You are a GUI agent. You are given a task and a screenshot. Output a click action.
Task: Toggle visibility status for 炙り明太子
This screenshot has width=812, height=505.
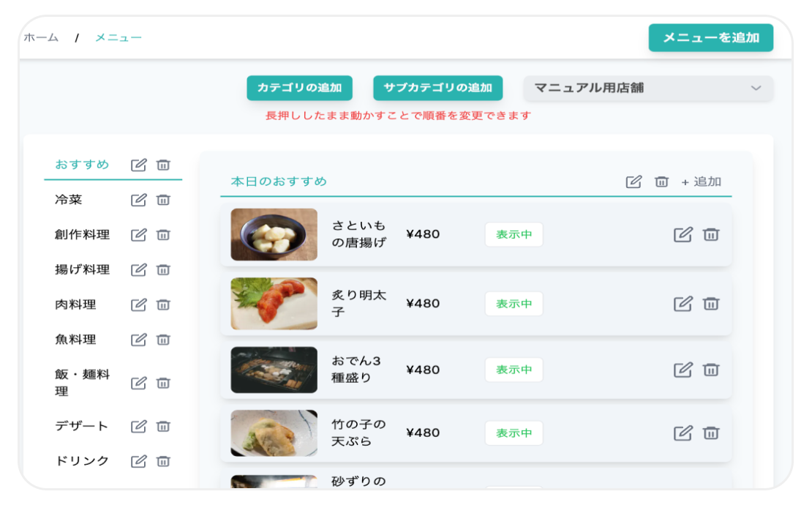(x=514, y=303)
